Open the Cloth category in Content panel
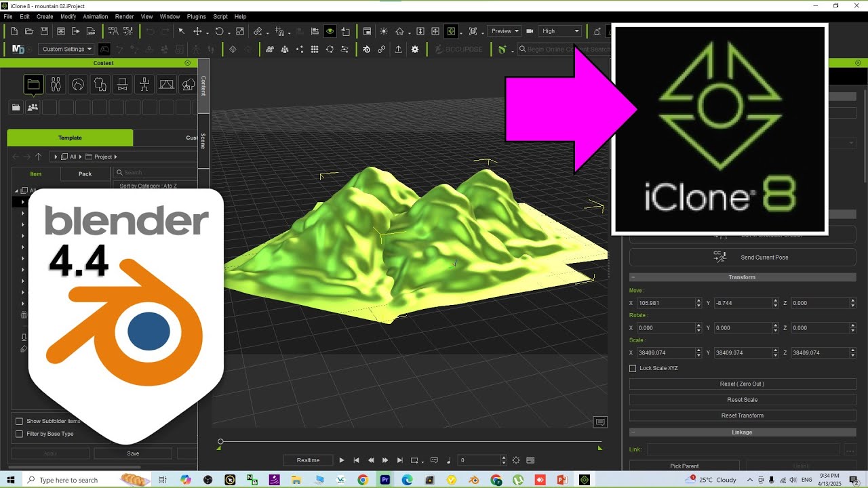 click(100, 85)
